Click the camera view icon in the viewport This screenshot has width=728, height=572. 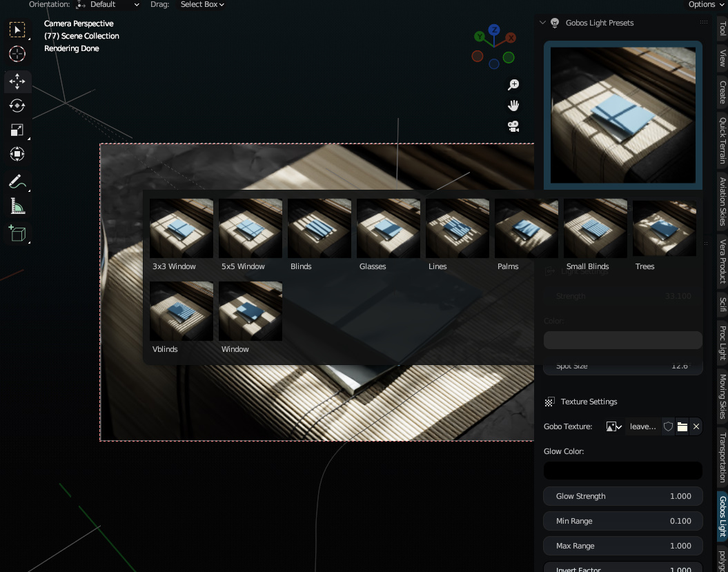click(x=513, y=126)
